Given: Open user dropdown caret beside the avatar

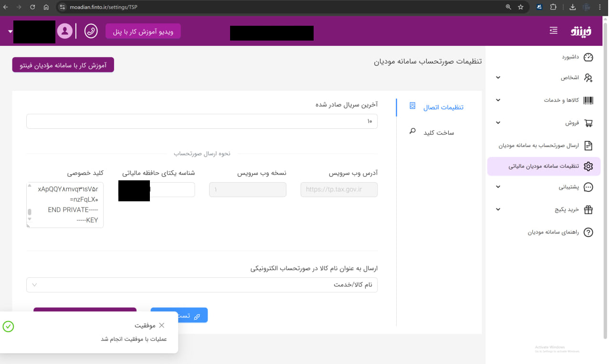Looking at the screenshot, I should tap(10, 31).
